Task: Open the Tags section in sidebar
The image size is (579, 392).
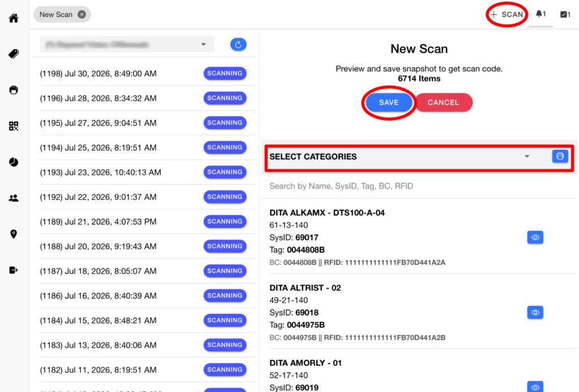Action: [x=14, y=54]
